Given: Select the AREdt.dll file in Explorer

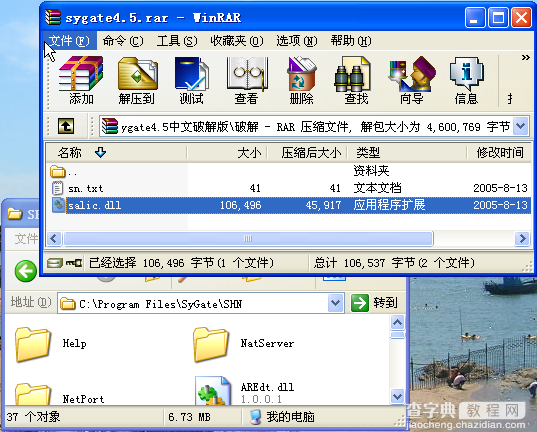Looking at the screenshot, I should (245, 391).
